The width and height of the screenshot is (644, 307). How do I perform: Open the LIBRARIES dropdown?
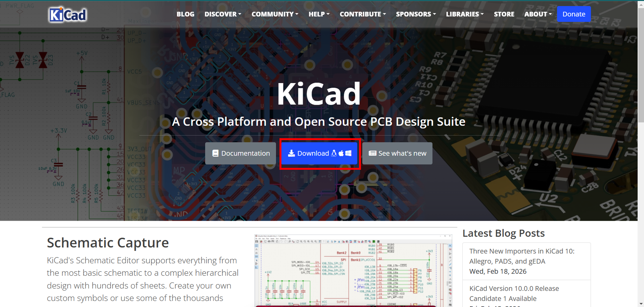(464, 14)
